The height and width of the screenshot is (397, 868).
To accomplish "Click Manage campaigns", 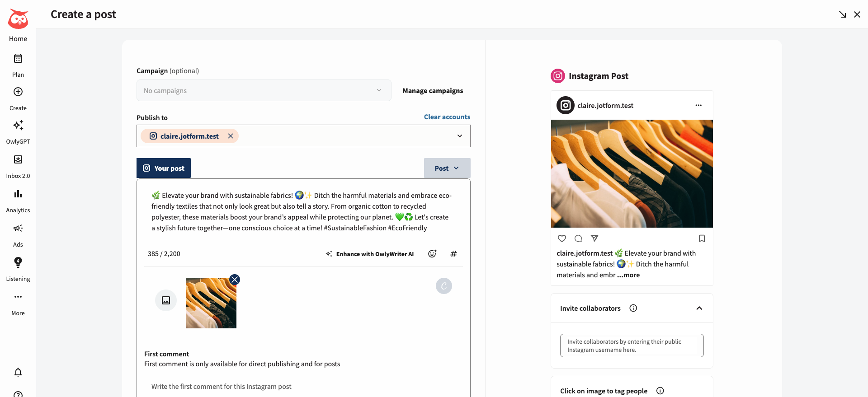I will pos(433,90).
